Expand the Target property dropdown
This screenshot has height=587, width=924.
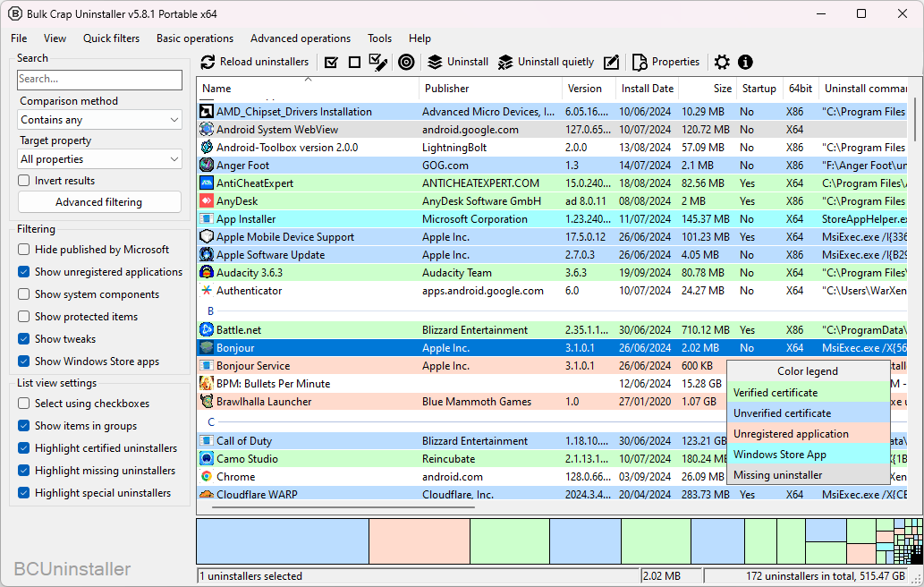pos(100,159)
